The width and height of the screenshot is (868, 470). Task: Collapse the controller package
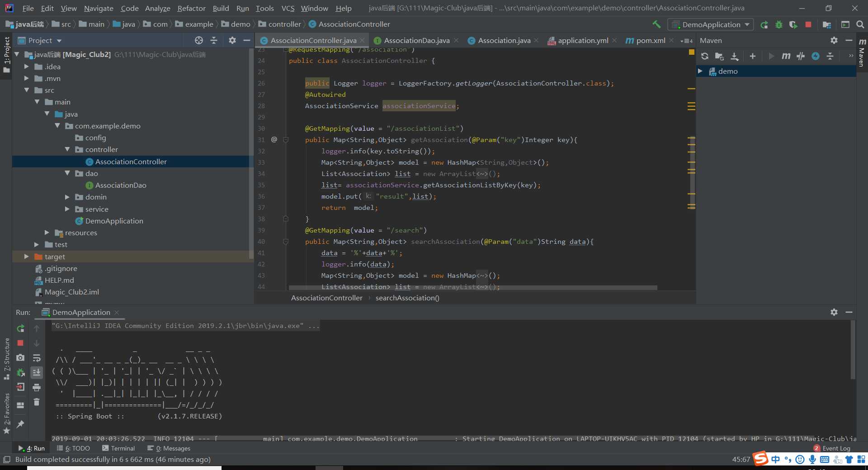pos(67,149)
